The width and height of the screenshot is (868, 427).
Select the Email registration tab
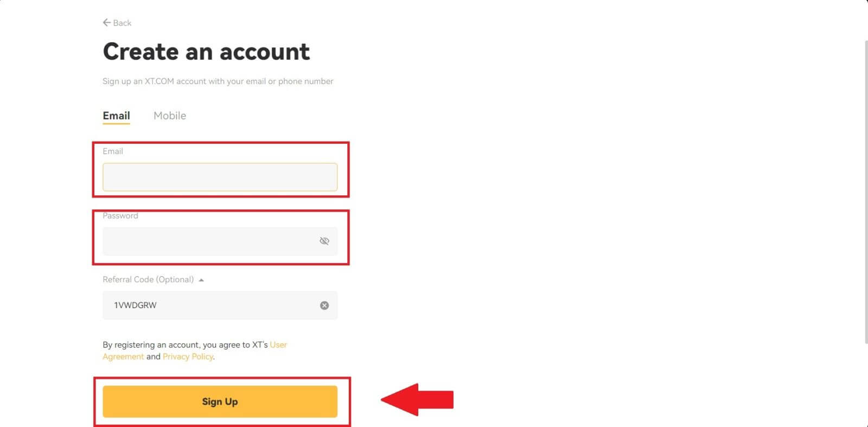(116, 116)
